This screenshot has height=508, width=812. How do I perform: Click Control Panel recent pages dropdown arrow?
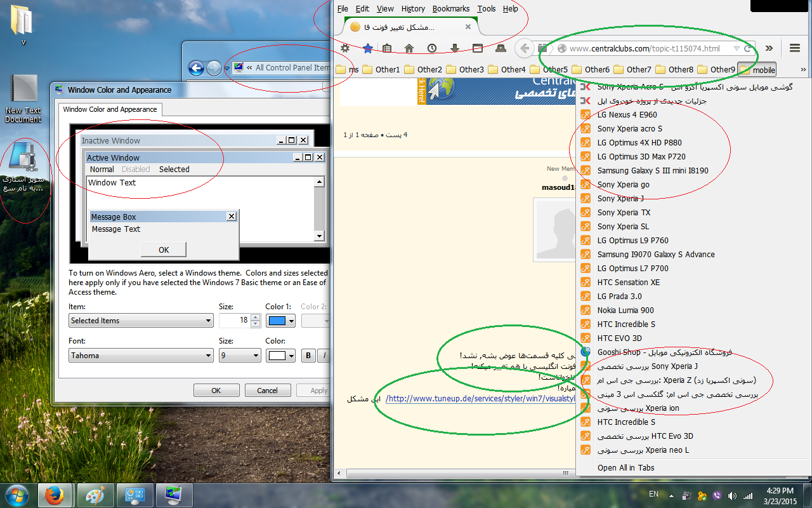tap(226, 68)
